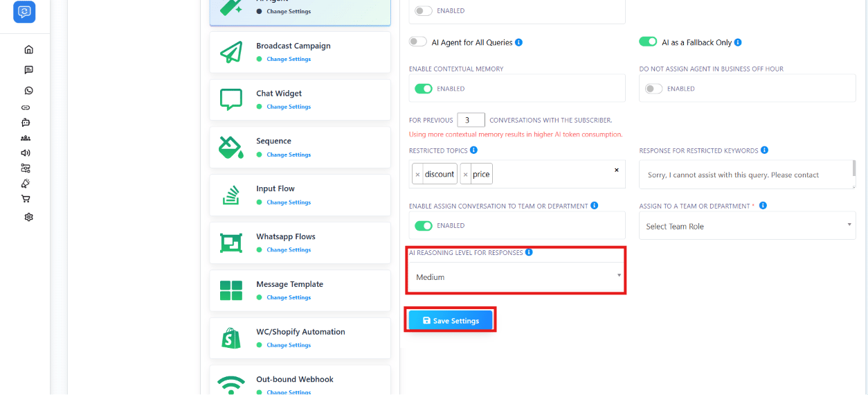Open the ecommerce cart icon

[26, 198]
